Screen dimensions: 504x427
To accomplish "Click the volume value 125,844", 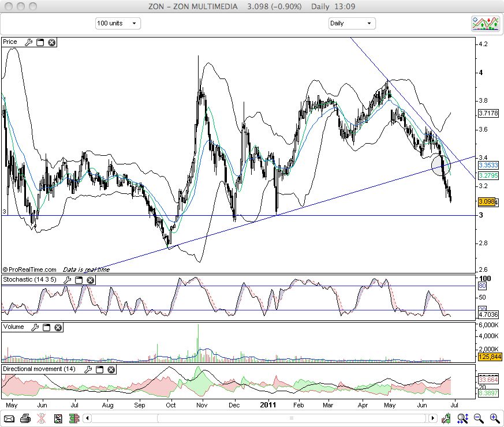I will (x=490, y=357).
